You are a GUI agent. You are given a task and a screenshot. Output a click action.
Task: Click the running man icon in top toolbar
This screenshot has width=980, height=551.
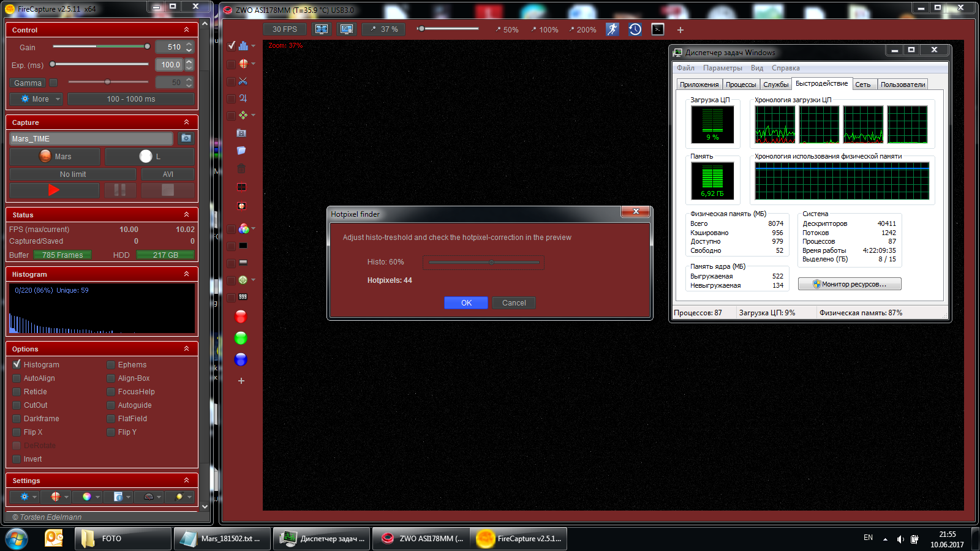click(x=612, y=29)
